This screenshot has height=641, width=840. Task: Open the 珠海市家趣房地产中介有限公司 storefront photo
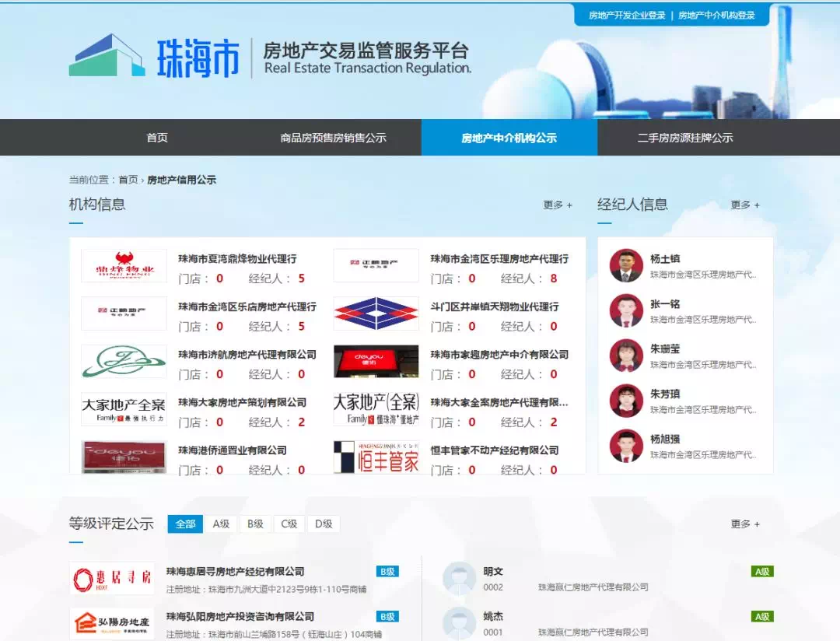click(376, 361)
